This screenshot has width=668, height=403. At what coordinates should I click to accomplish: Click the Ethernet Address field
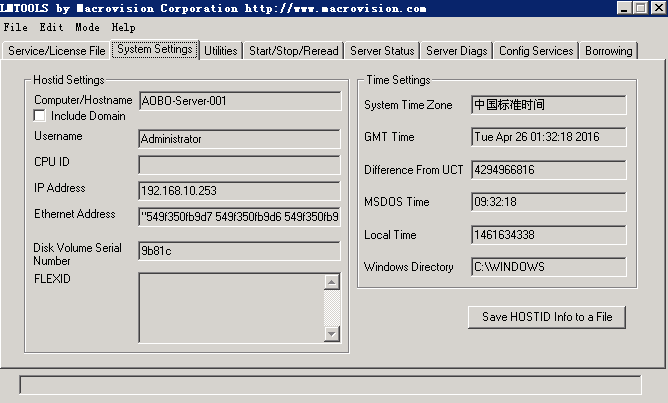point(239,217)
